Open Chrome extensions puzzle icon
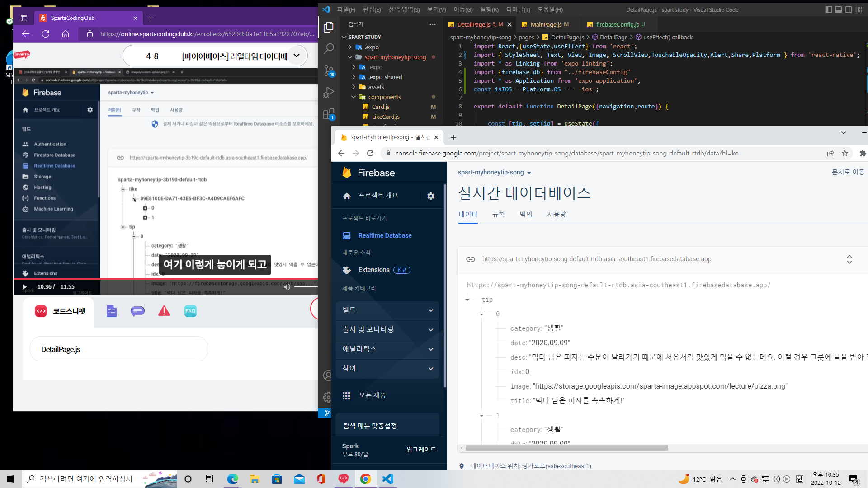Image resolution: width=868 pixels, height=488 pixels. coord(863,153)
